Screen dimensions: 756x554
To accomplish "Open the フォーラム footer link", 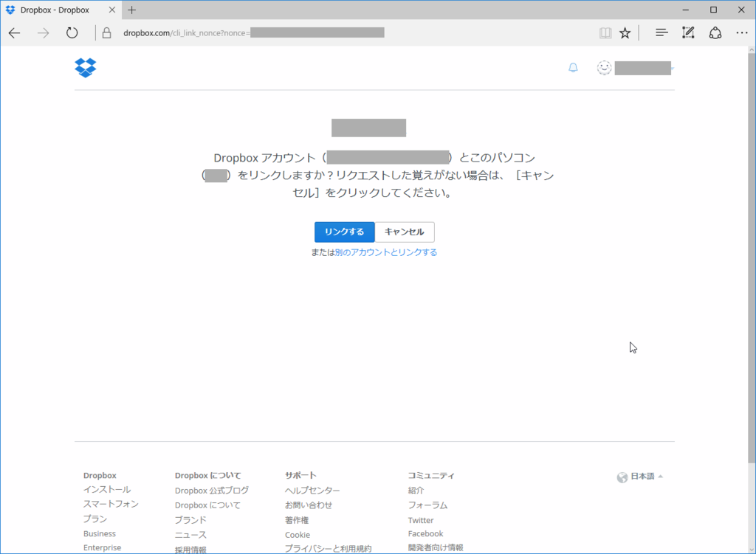I will [427, 505].
